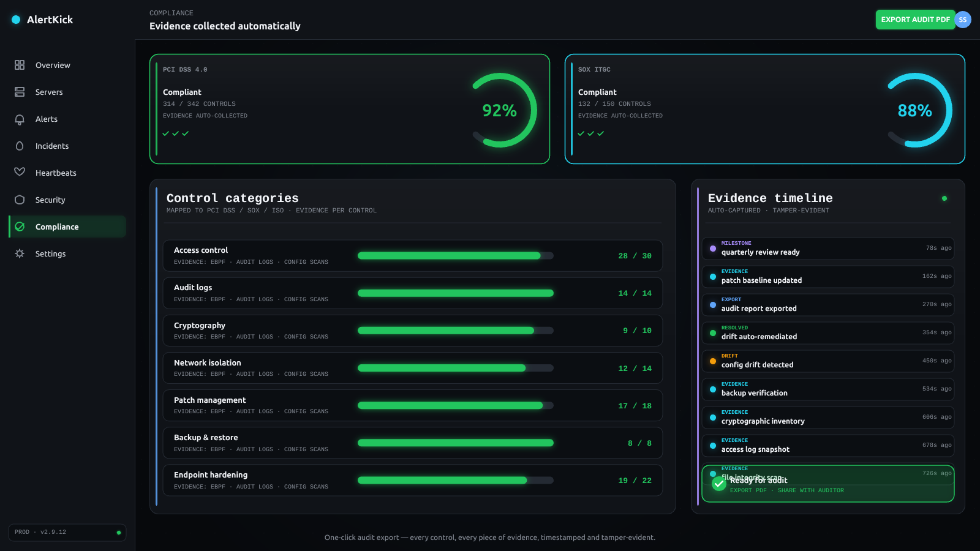This screenshot has width=980, height=551.
Task: Click the green Ready for audit checkmark
Action: point(719,484)
